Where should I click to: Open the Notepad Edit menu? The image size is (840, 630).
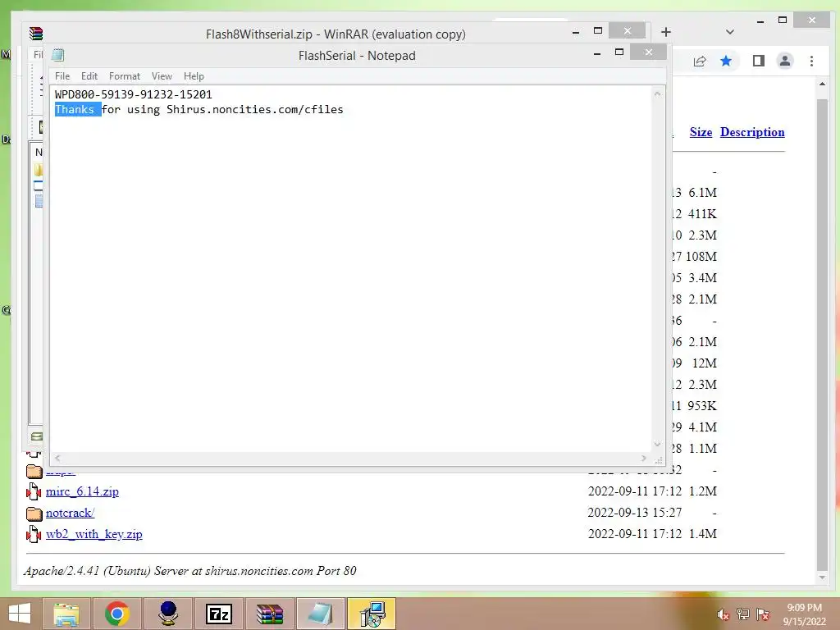point(89,76)
